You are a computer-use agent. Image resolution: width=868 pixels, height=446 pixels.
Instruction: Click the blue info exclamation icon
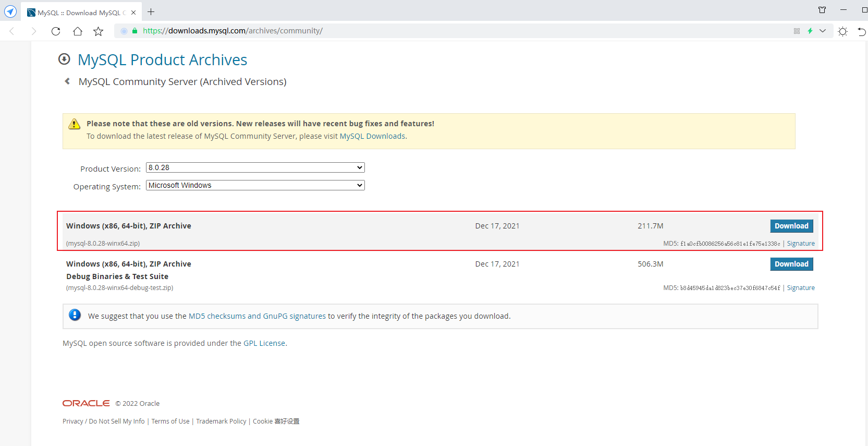pyautogui.click(x=75, y=315)
